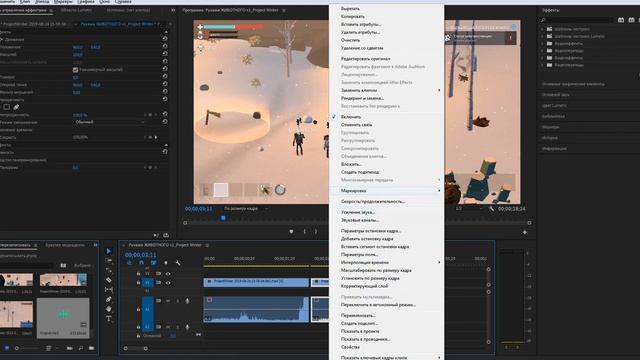This screenshot has height=360, width=640.
Task: Switch to the Области Lumetri tab
Action: (76, 10)
